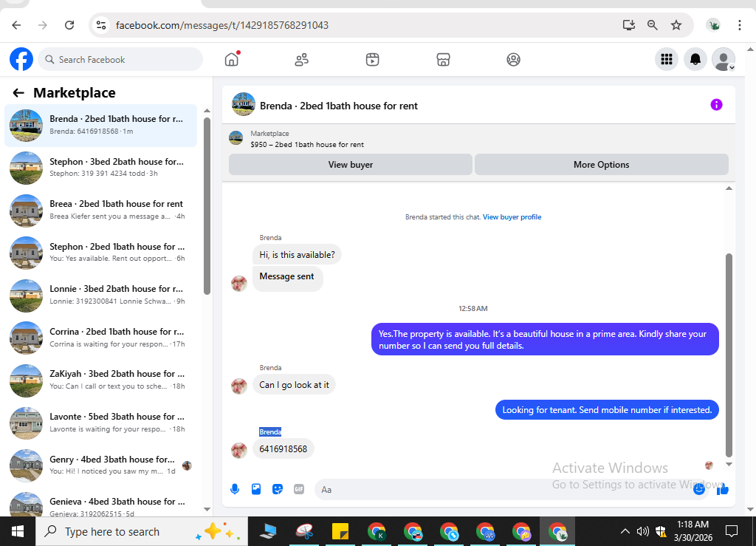Click the install app icon in address bar
Image resolution: width=756 pixels, height=546 pixels.
click(x=629, y=25)
